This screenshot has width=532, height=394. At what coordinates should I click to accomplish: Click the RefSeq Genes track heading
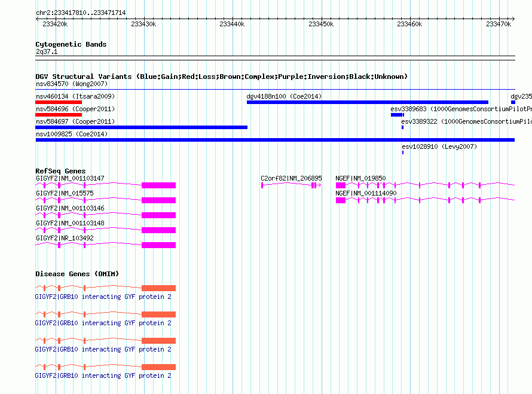(x=60, y=171)
